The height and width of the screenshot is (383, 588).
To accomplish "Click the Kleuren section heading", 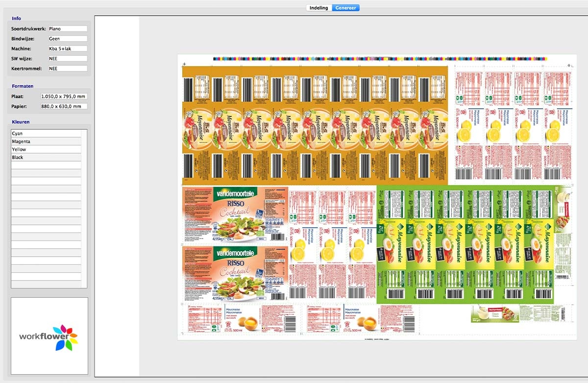I will coord(21,121).
